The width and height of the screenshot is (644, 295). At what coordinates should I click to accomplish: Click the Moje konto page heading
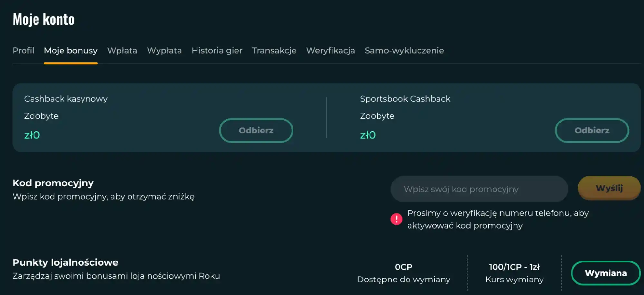(x=43, y=19)
